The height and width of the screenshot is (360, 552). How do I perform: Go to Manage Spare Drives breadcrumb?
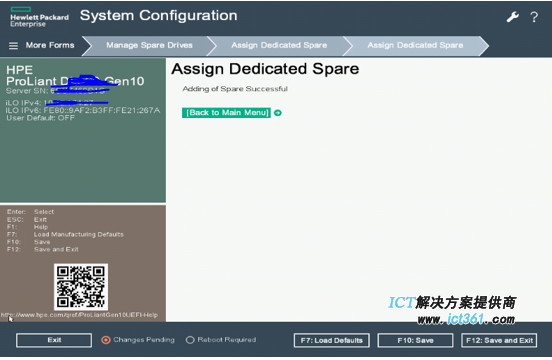(x=149, y=45)
